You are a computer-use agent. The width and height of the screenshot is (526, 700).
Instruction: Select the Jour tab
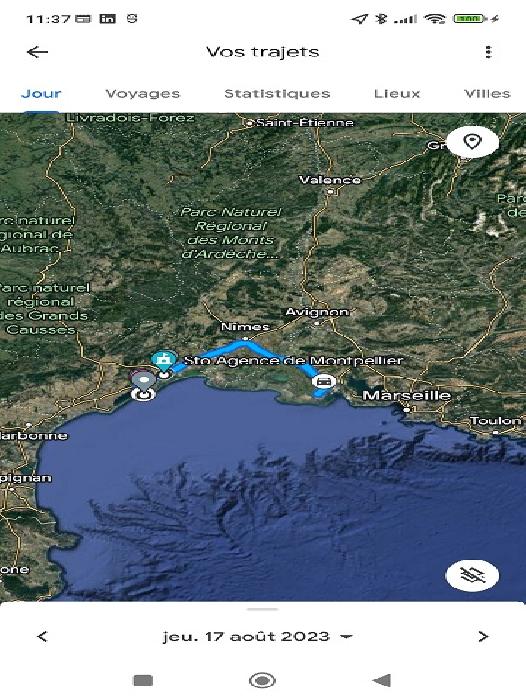point(41,94)
